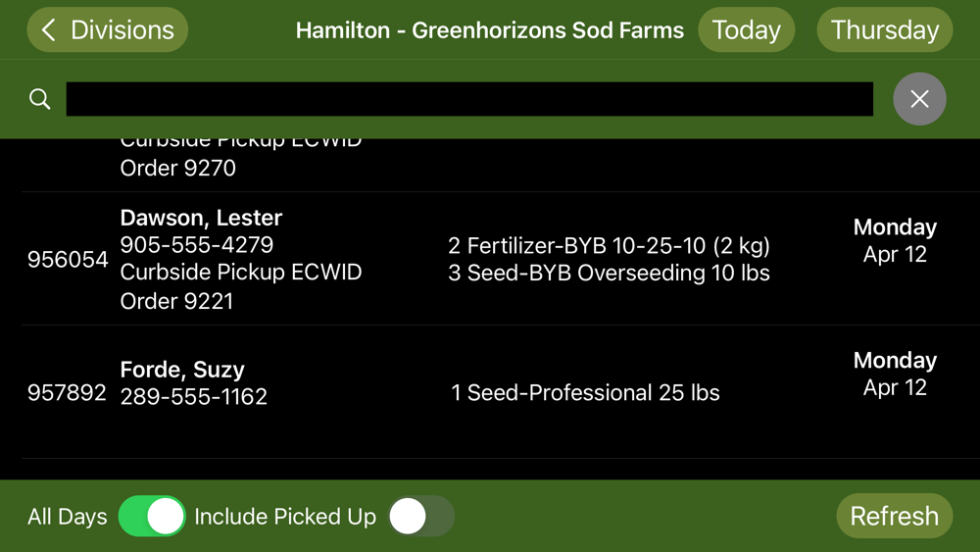Click into the black search field
Image resolution: width=980 pixels, height=552 pixels.
click(x=468, y=99)
